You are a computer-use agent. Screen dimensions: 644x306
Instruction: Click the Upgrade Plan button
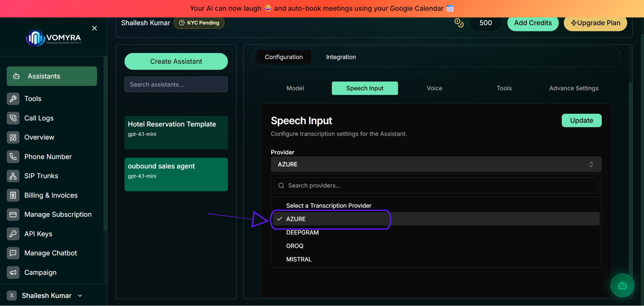(595, 23)
